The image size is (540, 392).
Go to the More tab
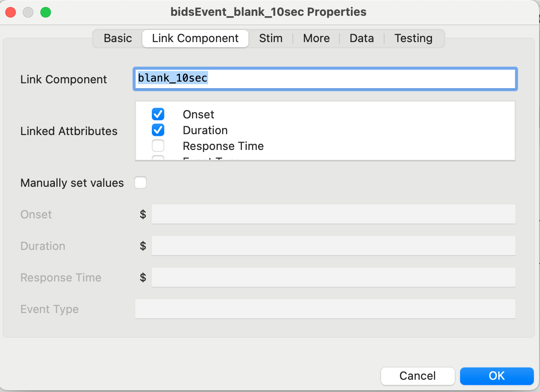coord(316,39)
